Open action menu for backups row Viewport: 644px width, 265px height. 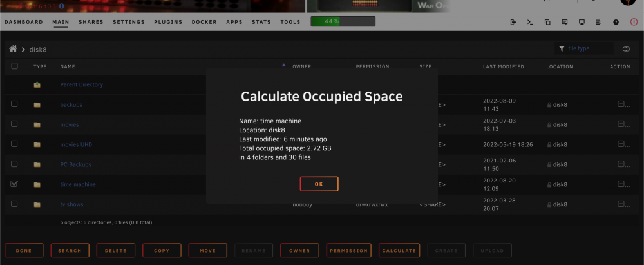click(623, 104)
